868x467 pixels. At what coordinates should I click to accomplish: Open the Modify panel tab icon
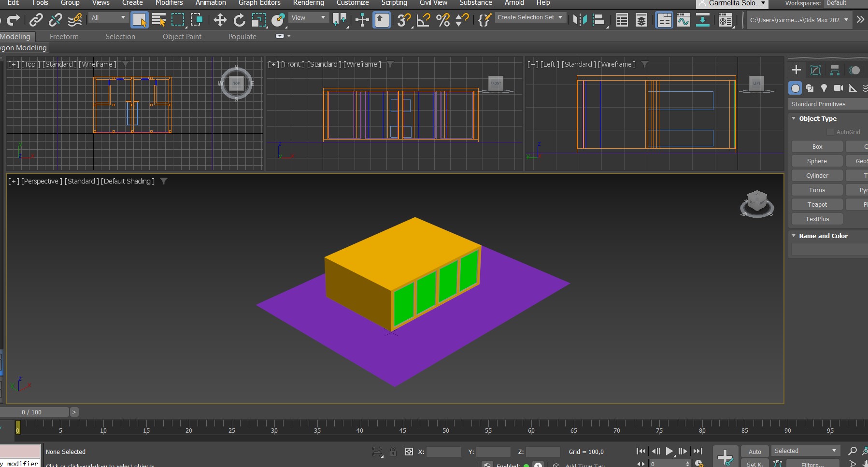coord(815,70)
